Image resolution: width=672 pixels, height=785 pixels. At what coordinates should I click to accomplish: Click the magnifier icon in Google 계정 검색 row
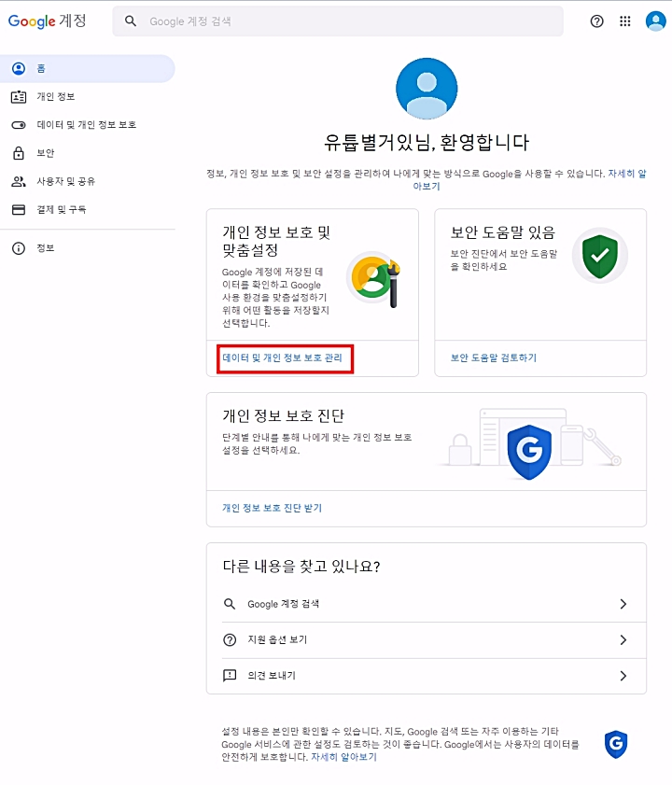[x=230, y=604]
